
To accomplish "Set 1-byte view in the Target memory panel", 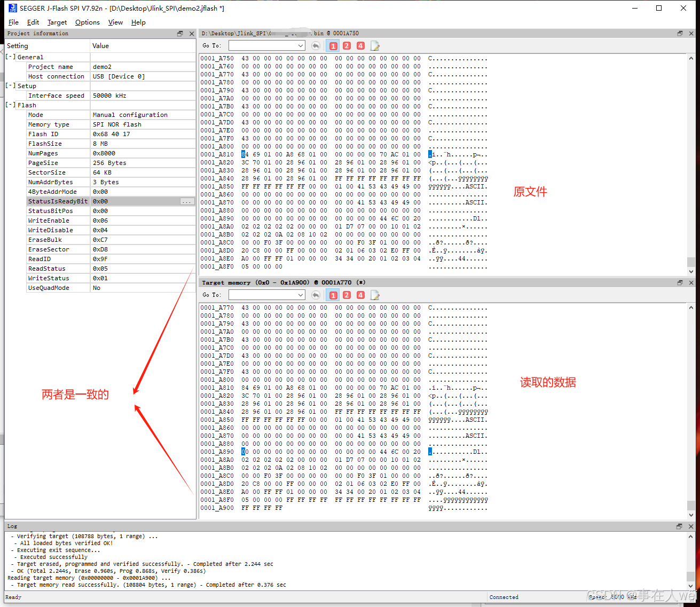I will (333, 295).
